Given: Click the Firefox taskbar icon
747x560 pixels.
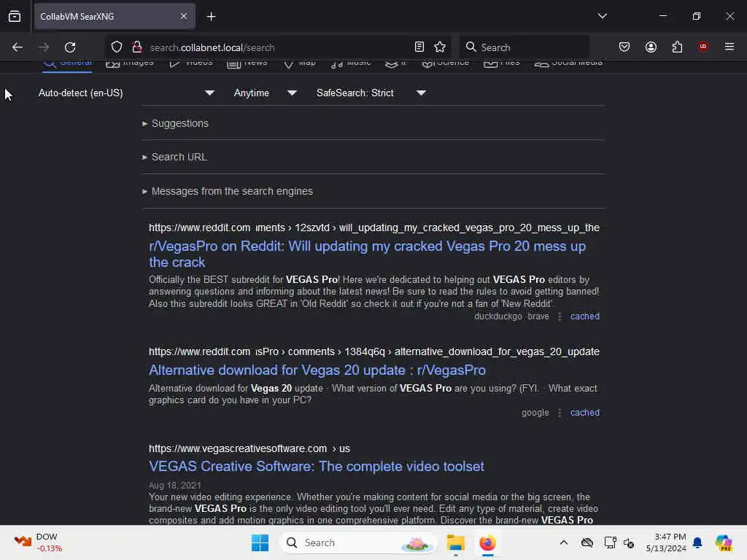Looking at the screenshot, I should click(x=487, y=542).
